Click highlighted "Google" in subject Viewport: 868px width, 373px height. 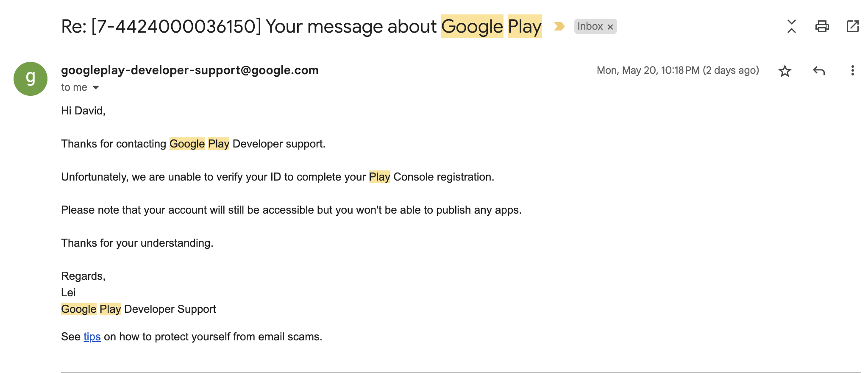(472, 26)
